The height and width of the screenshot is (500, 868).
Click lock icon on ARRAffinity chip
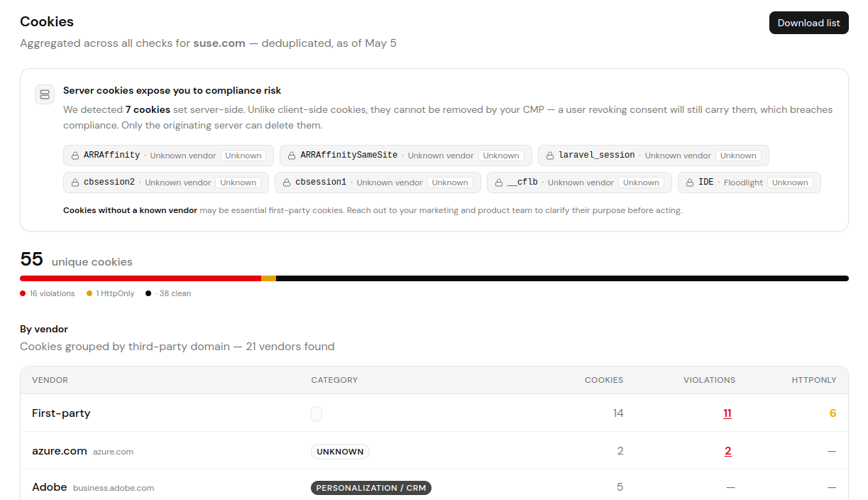tap(75, 156)
